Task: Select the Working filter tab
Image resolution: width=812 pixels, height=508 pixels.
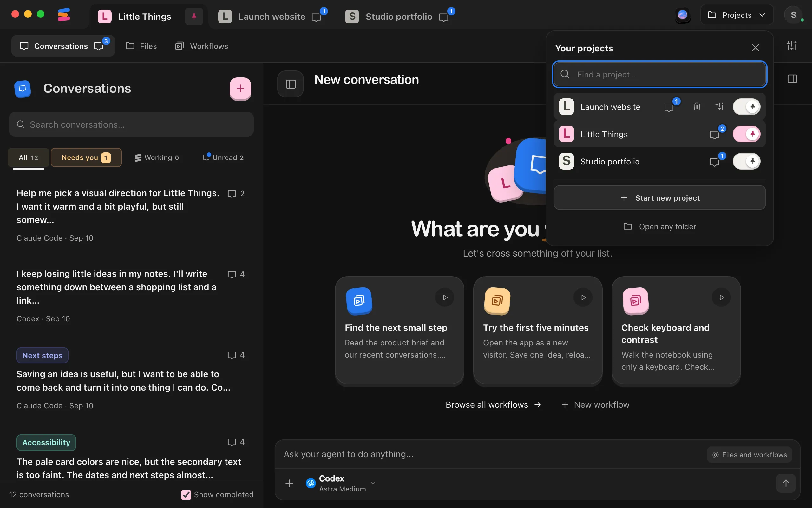Action: click(x=157, y=157)
